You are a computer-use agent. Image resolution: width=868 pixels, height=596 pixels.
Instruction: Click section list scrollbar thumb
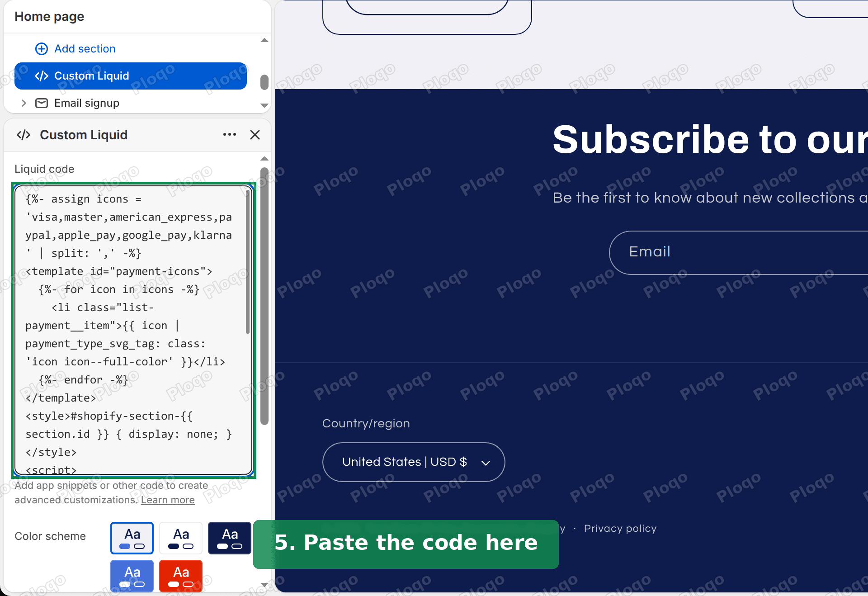tap(264, 82)
